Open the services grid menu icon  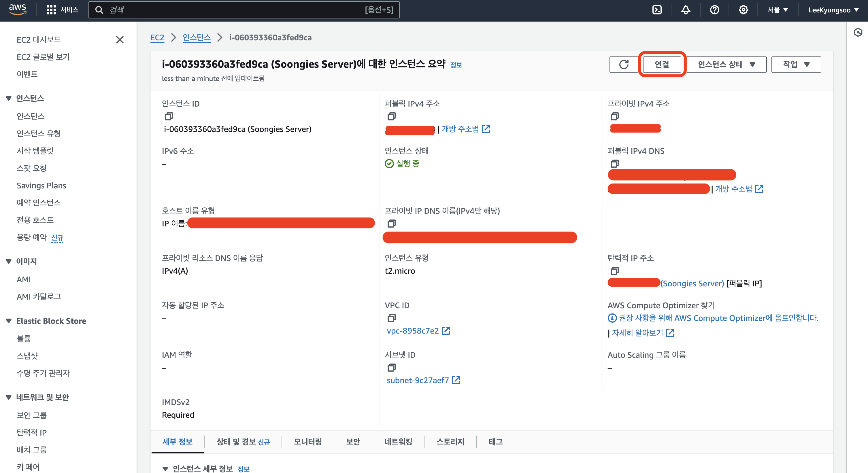coord(51,10)
